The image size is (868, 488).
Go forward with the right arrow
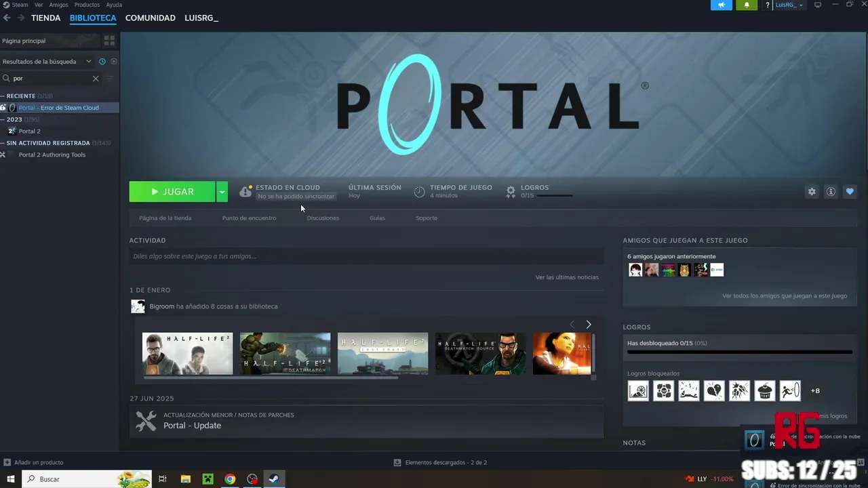pyautogui.click(x=21, y=18)
